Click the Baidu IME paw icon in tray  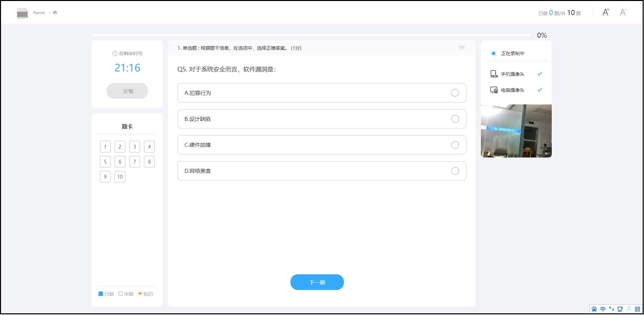pyautogui.click(x=594, y=309)
